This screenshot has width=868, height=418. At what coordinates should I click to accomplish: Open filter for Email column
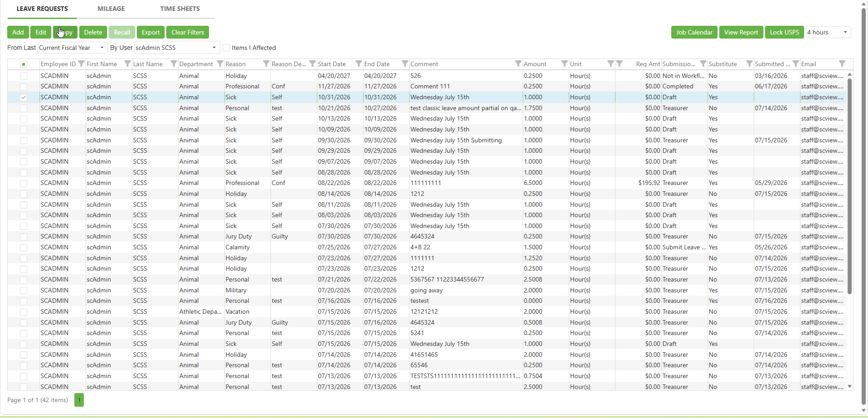point(842,64)
